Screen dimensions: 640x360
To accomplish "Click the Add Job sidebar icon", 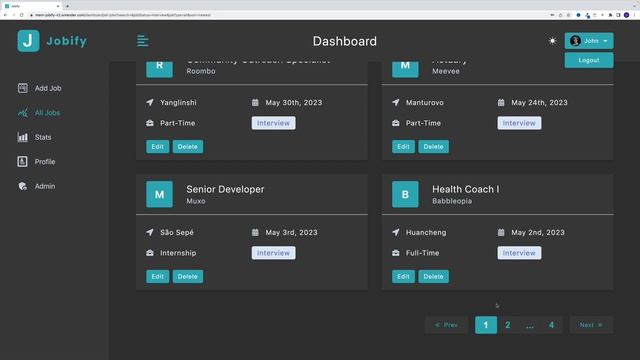I will (22, 88).
